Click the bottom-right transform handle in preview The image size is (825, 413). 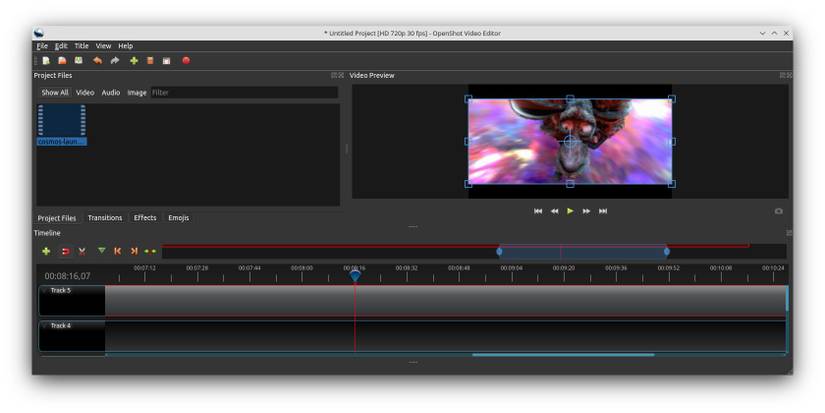[x=671, y=184]
